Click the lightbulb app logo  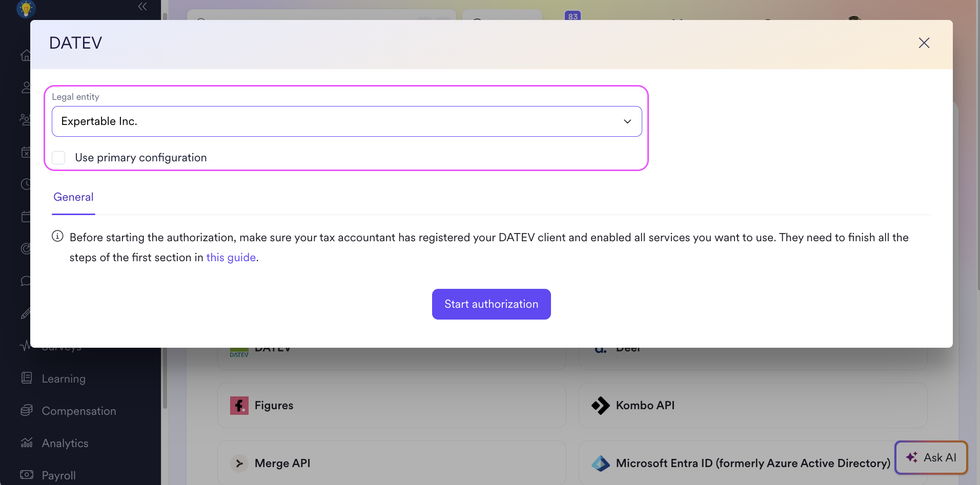tap(26, 9)
